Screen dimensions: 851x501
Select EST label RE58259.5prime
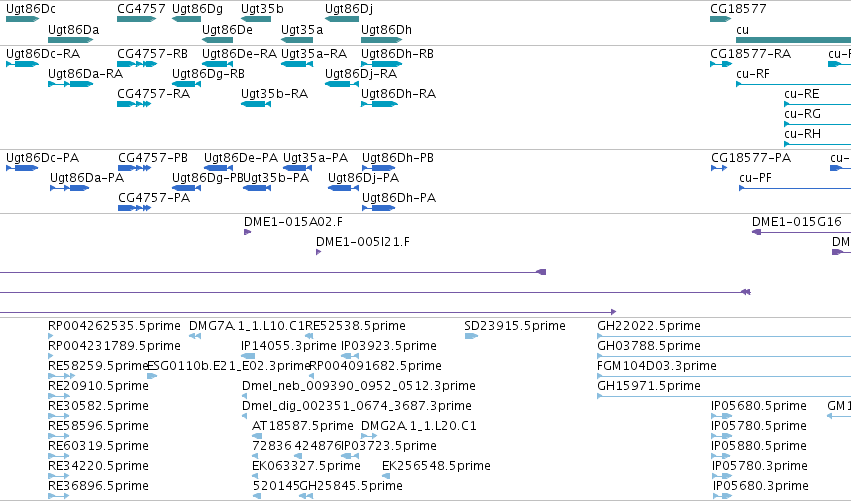pyautogui.click(x=98, y=366)
